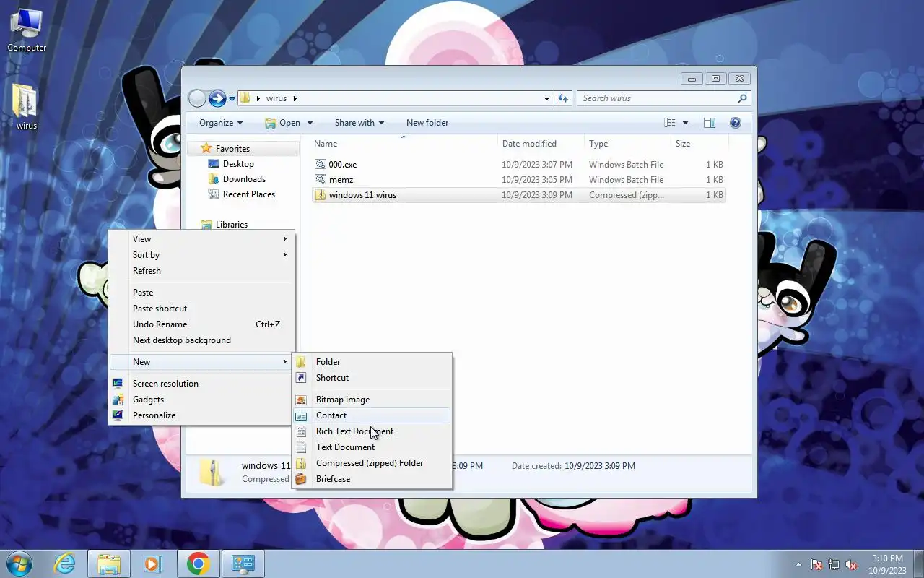Viewport: 924px width, 578px height.
Task: Select the windows 11 wirus zip icon
Action: pos(321,195)
